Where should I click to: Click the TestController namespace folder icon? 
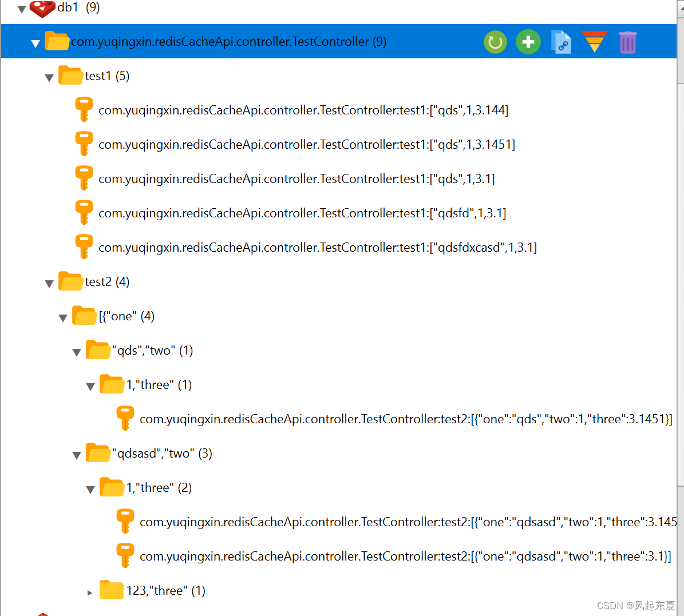coord(57,41)
